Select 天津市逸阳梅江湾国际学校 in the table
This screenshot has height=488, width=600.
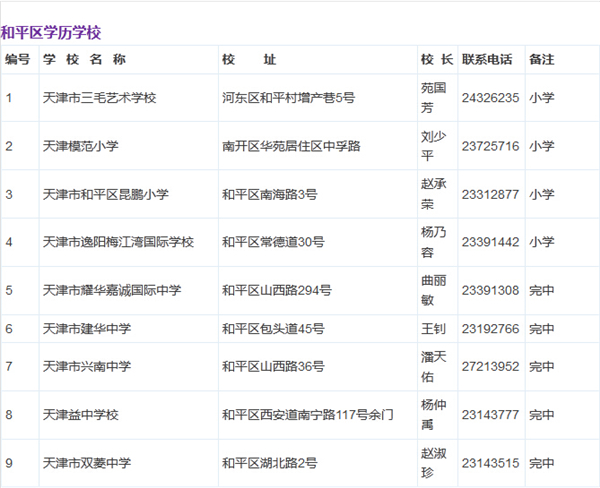118,242
